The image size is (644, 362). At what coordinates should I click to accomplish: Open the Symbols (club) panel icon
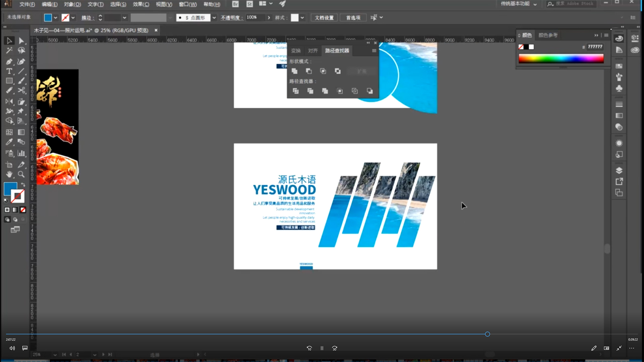[619, 88]
